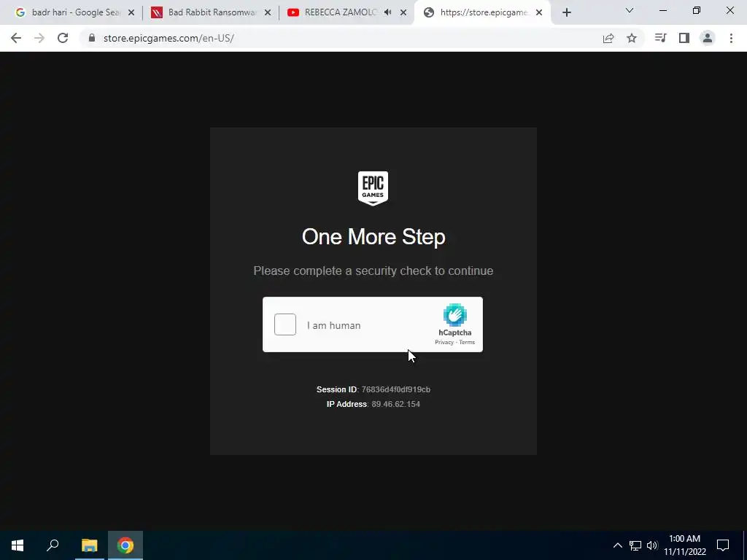Open the volume tray icon
The image size is (747, 560).
[x=651, y=545]
